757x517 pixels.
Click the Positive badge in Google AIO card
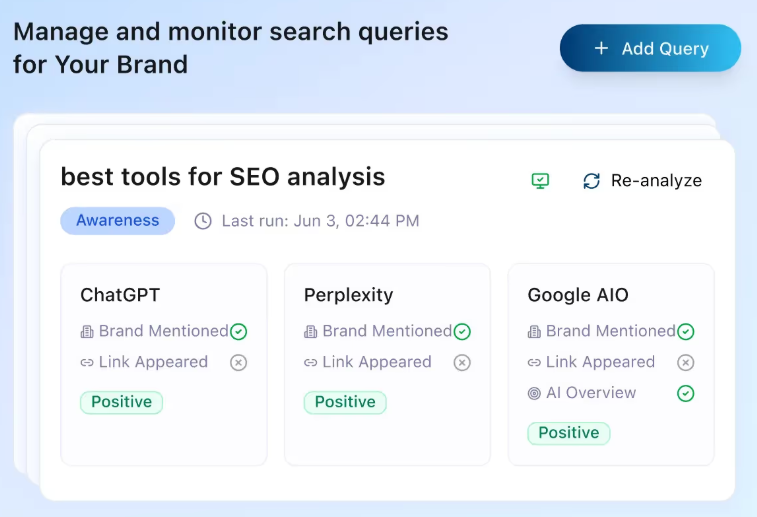pyautogui.click(x=569, y=433)
